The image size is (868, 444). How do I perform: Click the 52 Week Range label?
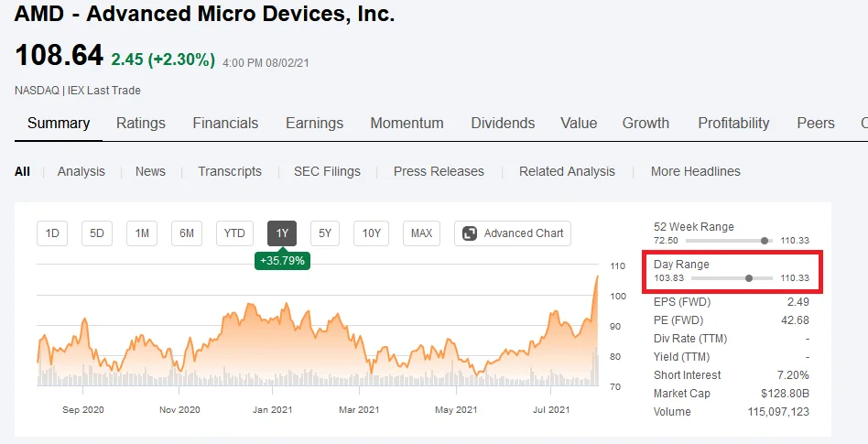pyautogui.click(x=694, y=227)
